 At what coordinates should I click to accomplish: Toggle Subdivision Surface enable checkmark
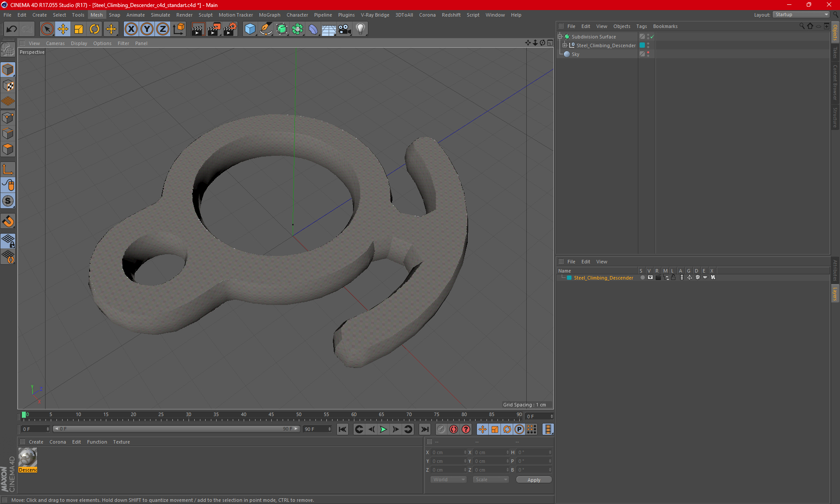coord(652,37)
